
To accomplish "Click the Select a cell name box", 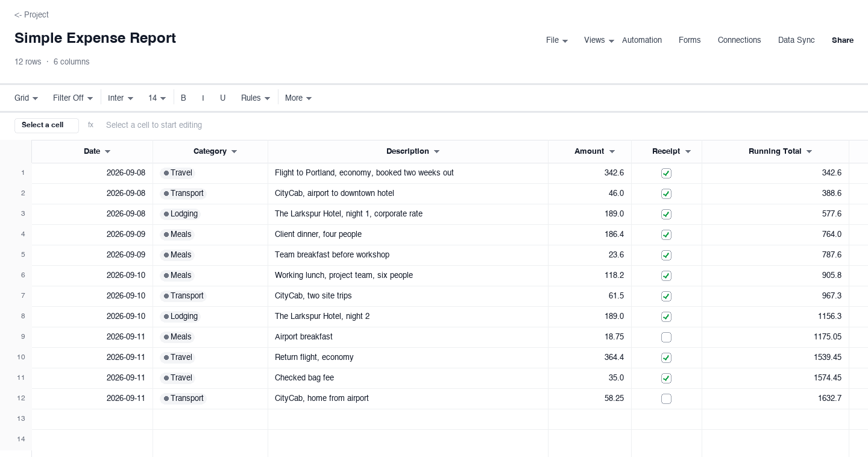I will [x=46, y=125].
